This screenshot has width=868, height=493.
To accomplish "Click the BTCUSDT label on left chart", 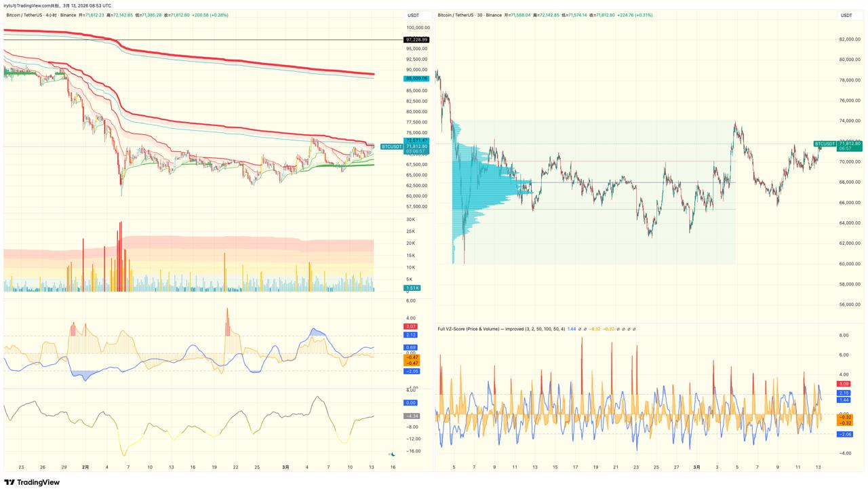I will coord(391,146).
